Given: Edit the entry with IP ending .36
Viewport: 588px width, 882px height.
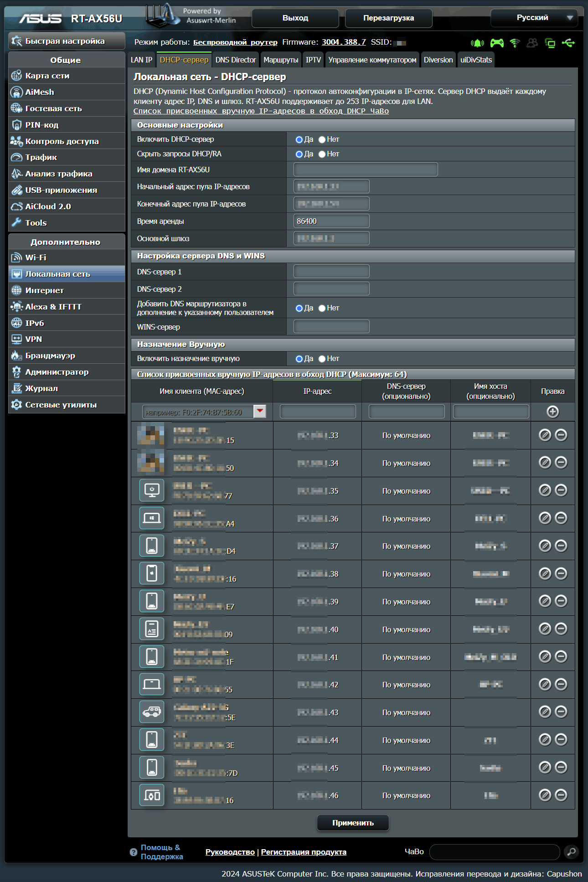Looking at the screenshot, I should (545, 518).
